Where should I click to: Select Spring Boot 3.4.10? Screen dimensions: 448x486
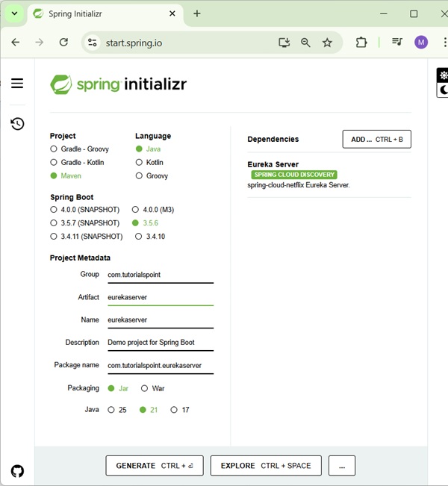tap(150, 237)
